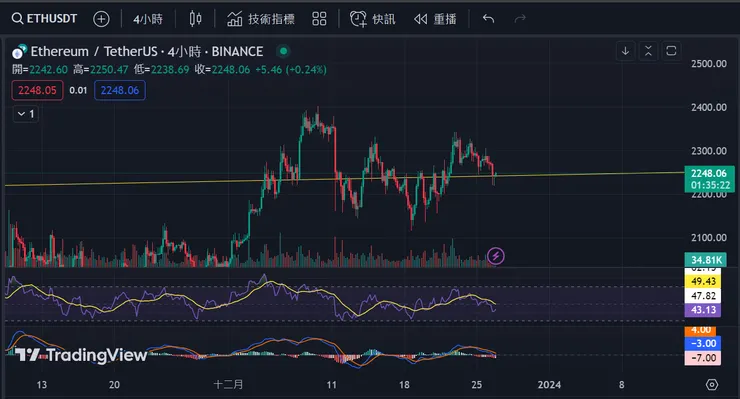Screen dimensions: 740x399
Task: Undo the last chart action
Action: click(x=488, y=19)
